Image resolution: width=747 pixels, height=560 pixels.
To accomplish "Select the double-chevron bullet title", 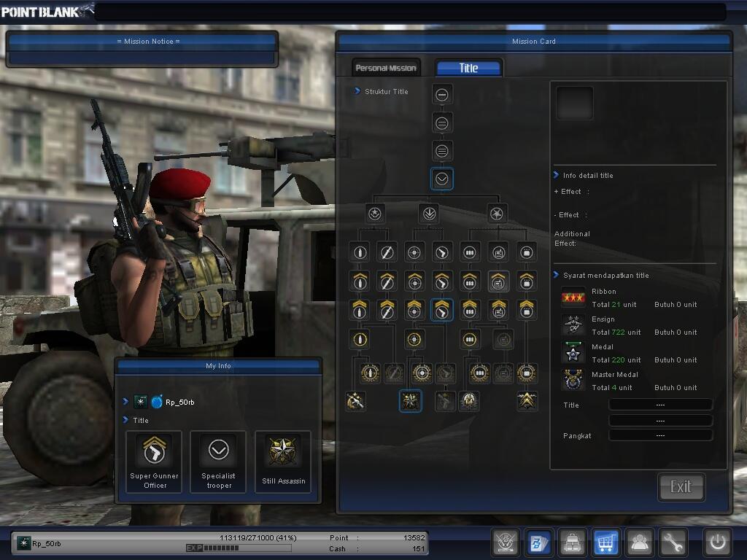I will coord(360,310).
